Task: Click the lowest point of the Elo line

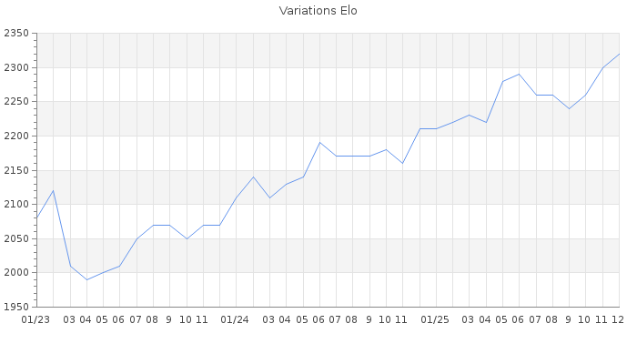Action: 86,279
